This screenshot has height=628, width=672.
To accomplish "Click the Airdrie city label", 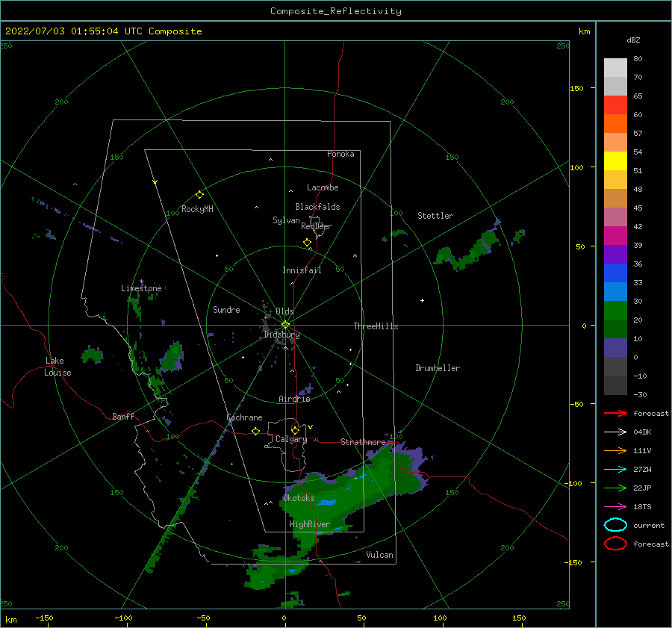I will coord(294,399).
